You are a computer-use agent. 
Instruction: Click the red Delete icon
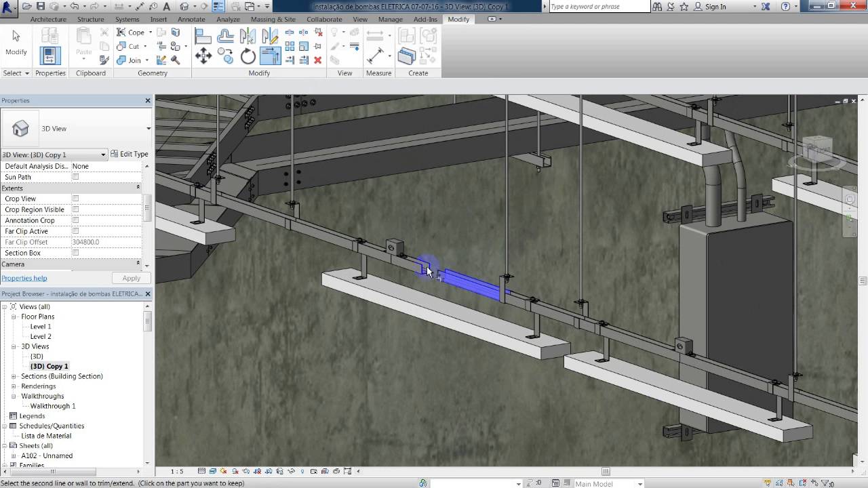(317, 60)
